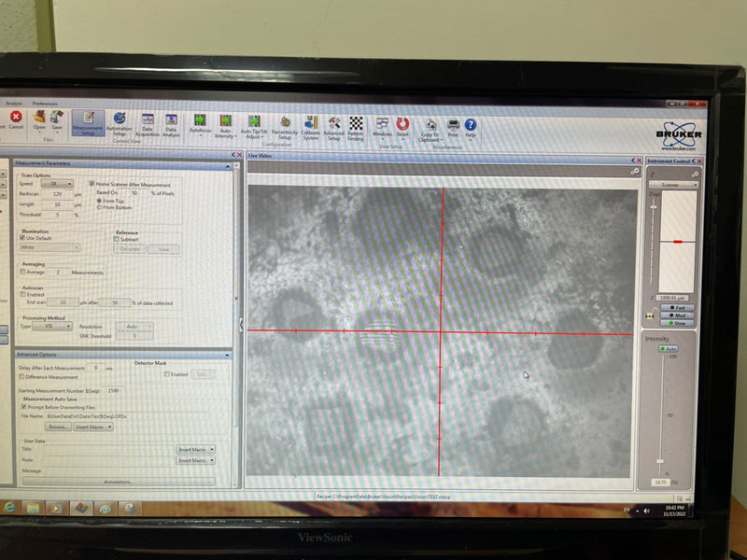Click Copy To Clipboard icon

click(x=430, y=125)
